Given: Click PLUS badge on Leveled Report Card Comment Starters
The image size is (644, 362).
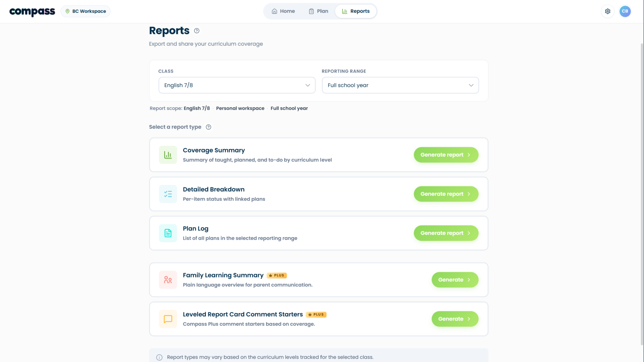Looking at the screenshot, I should pos(316,315).
